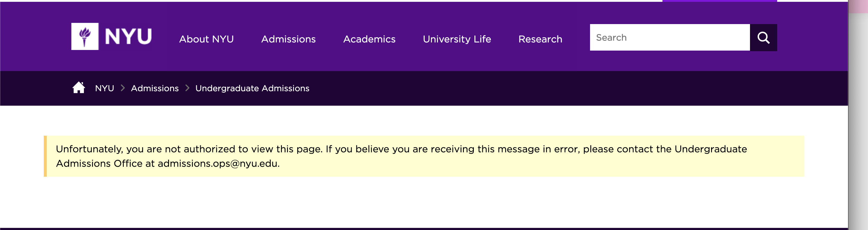Select Academics in the main navigation

(x=369, y=39)
